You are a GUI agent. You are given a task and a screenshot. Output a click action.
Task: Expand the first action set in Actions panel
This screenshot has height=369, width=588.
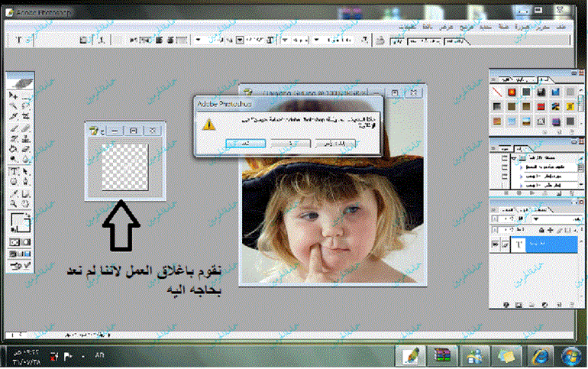pyautogui.click(x=514, y=157)
